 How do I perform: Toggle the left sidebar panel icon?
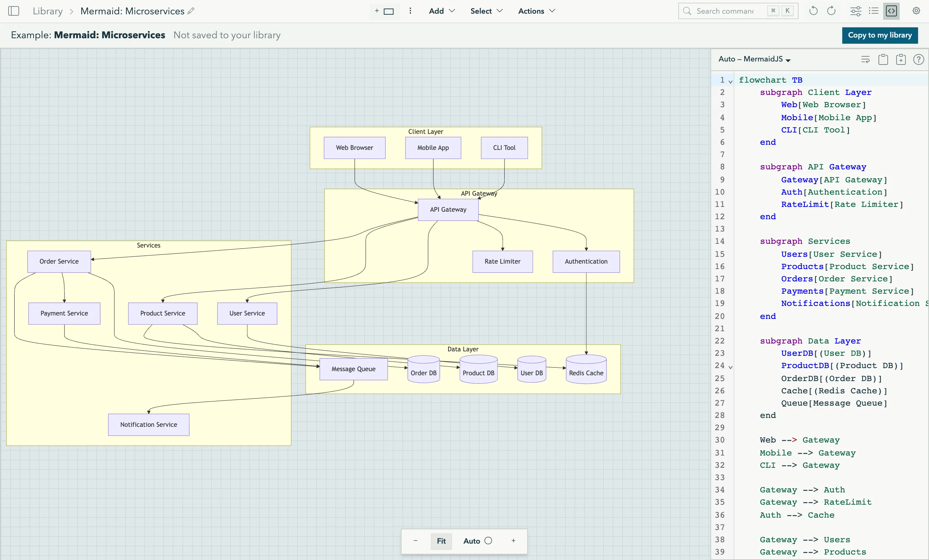[14, 11]
